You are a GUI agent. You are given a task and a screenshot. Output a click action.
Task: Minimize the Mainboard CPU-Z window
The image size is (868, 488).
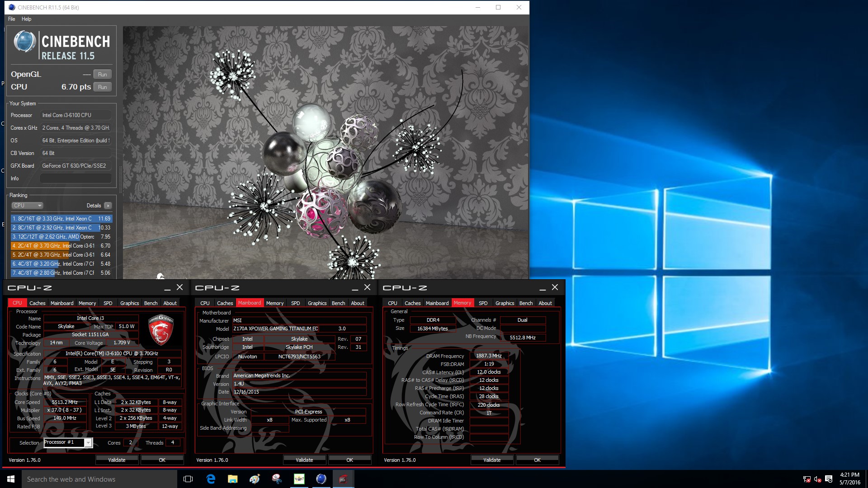pos(355,288)
